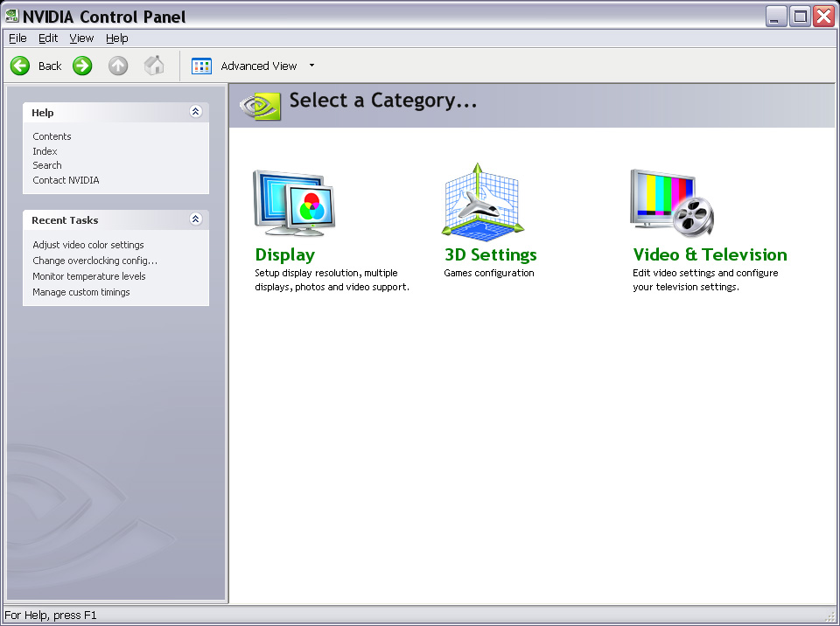Open the Display monitors icon
The height and width of the screenshot is (626, 840).
point(294,203)
